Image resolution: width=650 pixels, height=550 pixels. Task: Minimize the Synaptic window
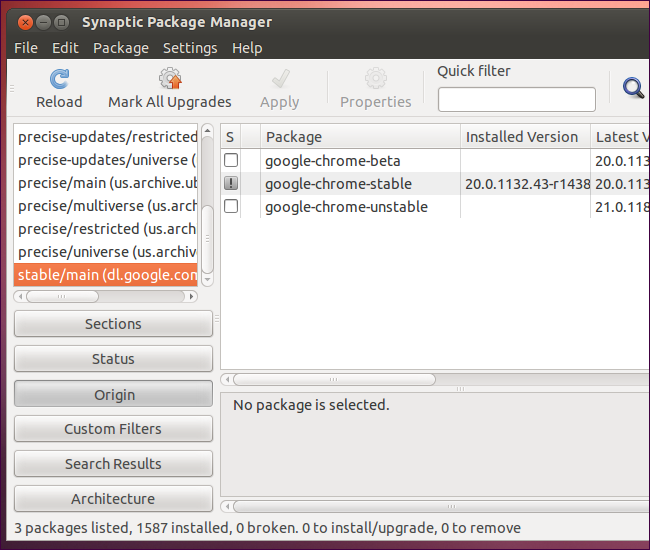tap(44, 22)
